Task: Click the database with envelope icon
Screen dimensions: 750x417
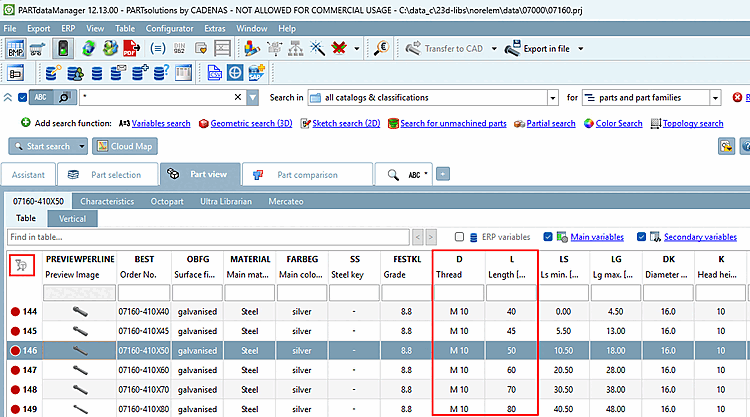Action: 118,73
